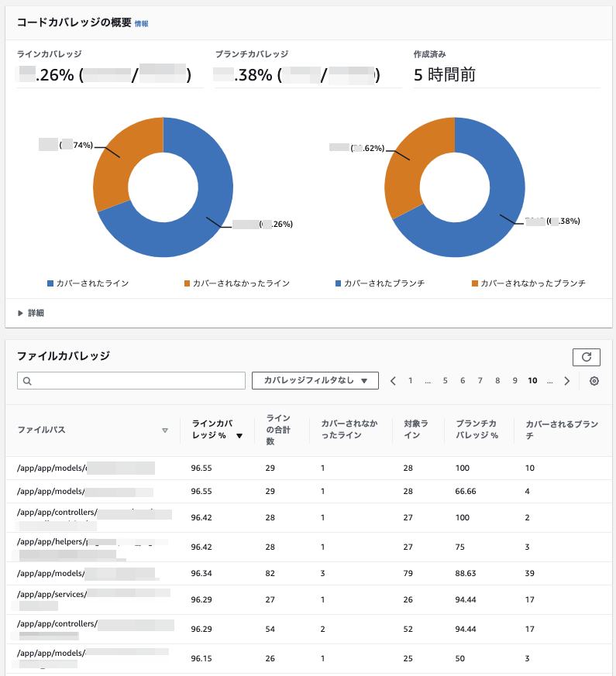Viewport: 616px width, 676px height.
Task: Click branch coverage value 88.63
Action: pos(466,573)
